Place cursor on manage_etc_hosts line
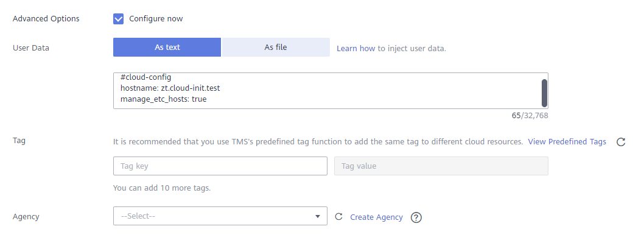This screenshot has height=243, width=644. [164, 99]
